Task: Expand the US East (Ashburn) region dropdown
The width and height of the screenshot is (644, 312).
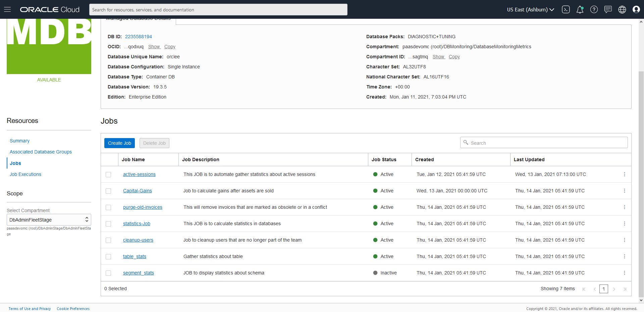Action: tap(530, 9)
